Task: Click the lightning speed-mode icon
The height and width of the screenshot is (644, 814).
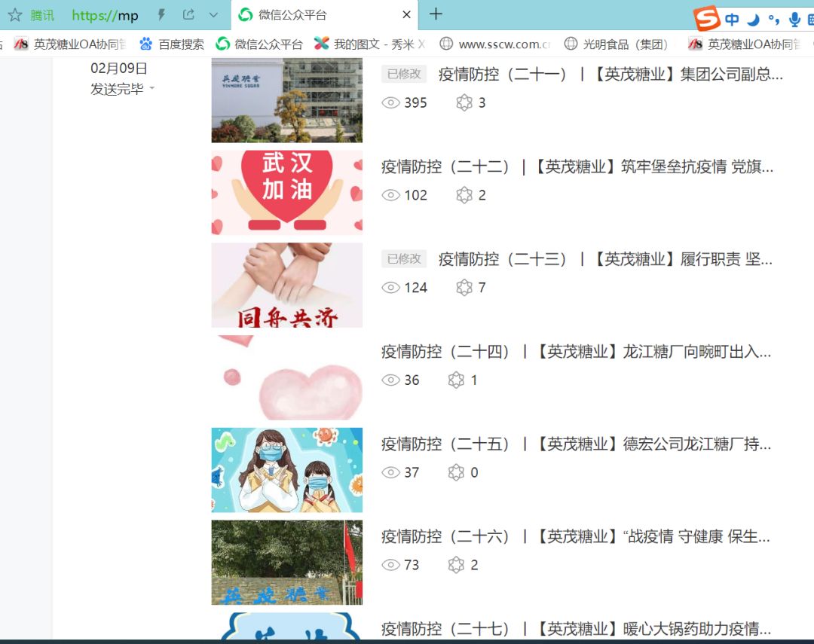Action: pyautogui.click(x=161, y=15)
